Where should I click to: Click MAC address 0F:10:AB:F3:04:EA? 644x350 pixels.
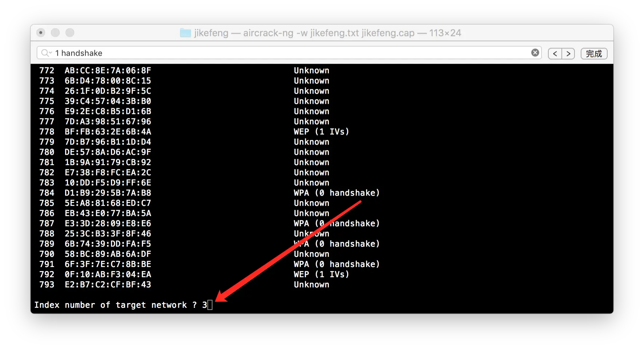[108, 274]
